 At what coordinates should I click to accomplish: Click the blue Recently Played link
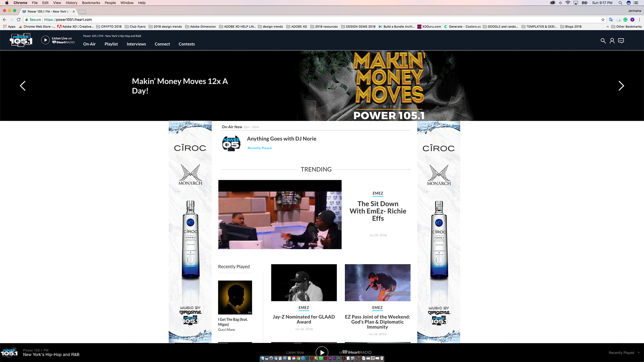tap(260, 148)
